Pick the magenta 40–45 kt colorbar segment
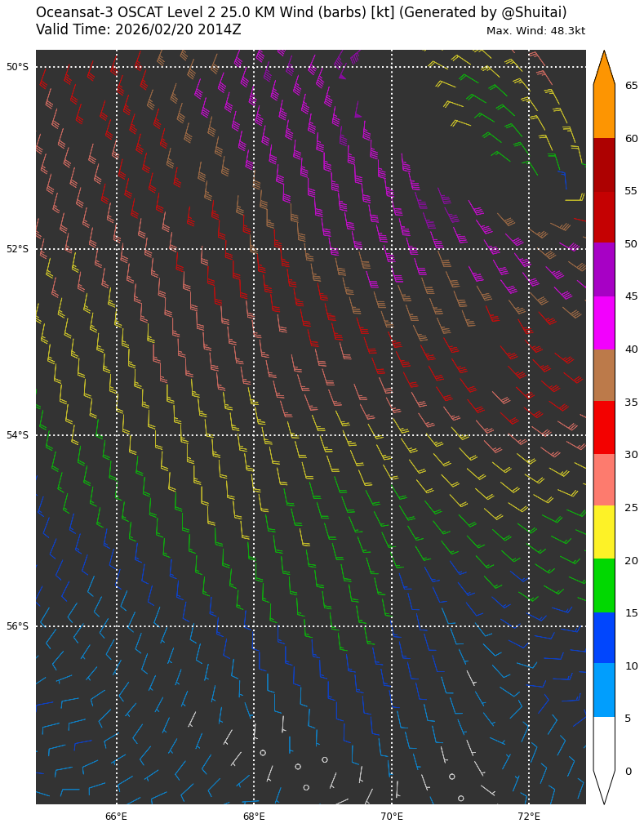The height and width of the screenshot is (828, 644). click(x=603, y=323)
